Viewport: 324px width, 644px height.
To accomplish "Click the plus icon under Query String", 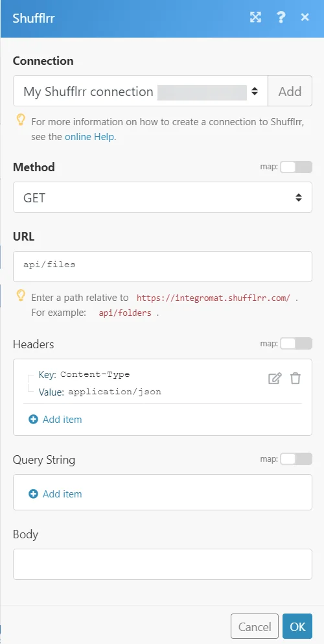I will 33,494.
